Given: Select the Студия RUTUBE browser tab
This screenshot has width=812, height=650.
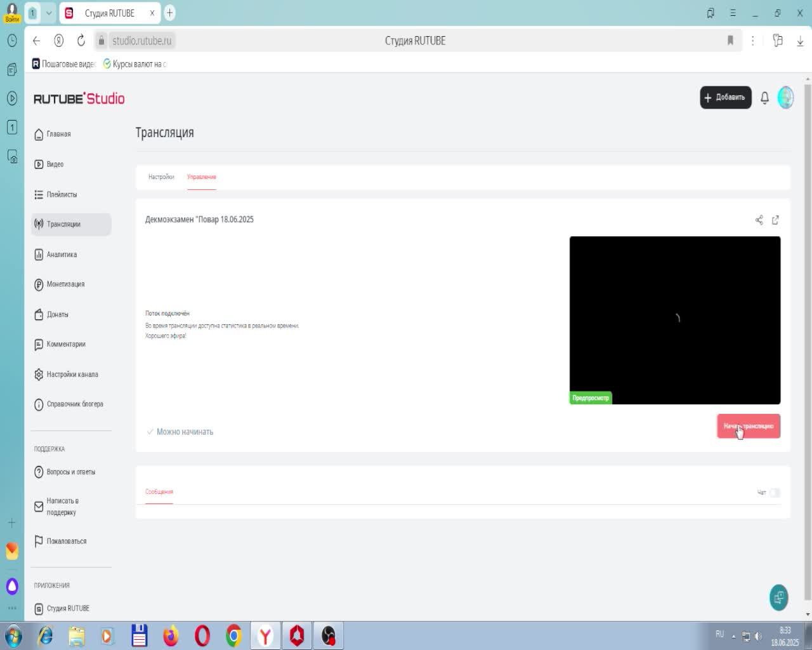Looking at the screenshot, I should (108, 13).
